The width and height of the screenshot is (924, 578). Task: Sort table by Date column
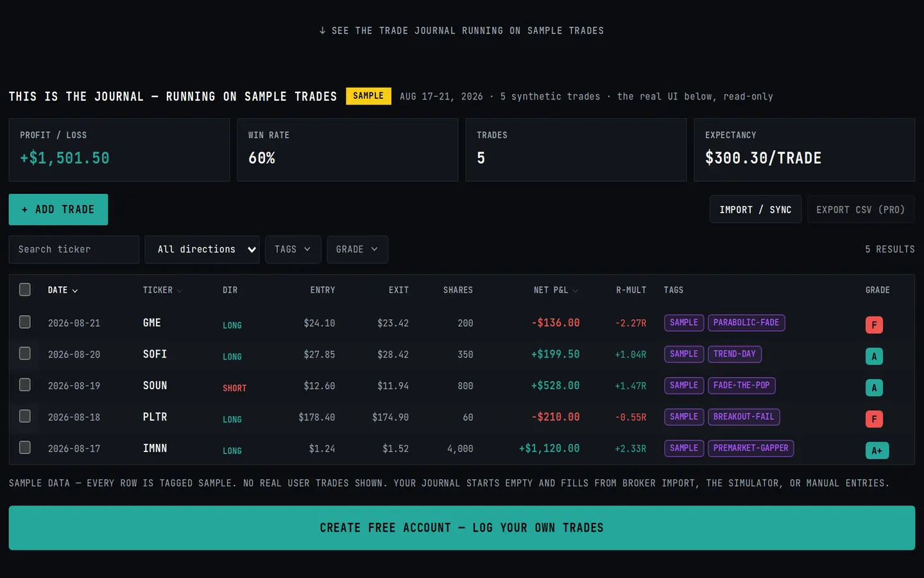(x=63, y=290)
